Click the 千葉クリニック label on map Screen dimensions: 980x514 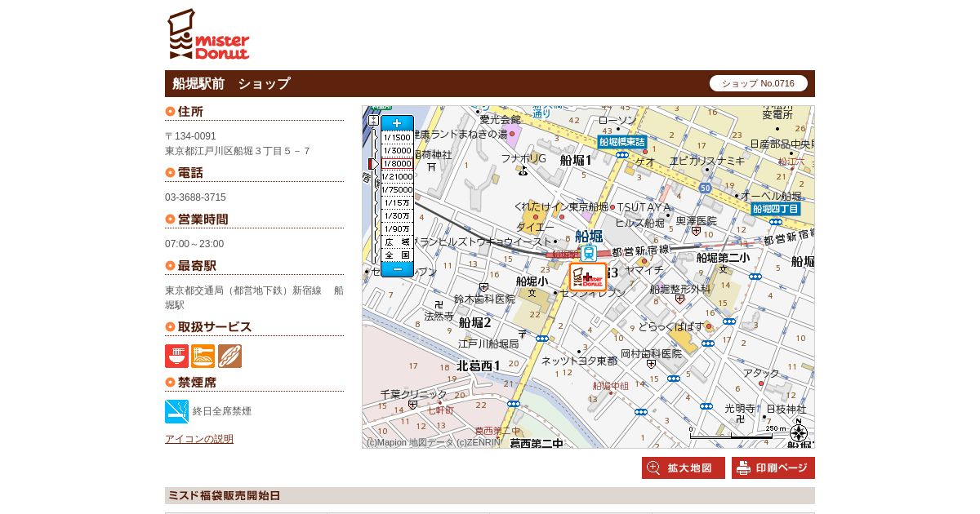point(414,394)
